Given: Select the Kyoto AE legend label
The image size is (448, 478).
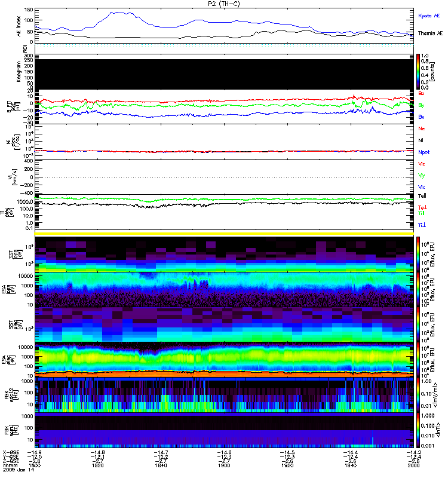Looking at the screenshot, I should click(x=429, y=16).
